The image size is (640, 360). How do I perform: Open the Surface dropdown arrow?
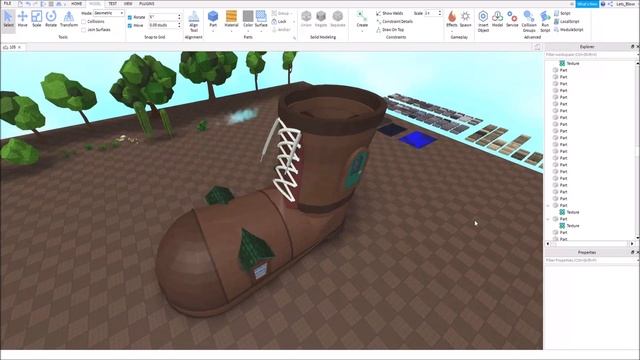[261, 31]
